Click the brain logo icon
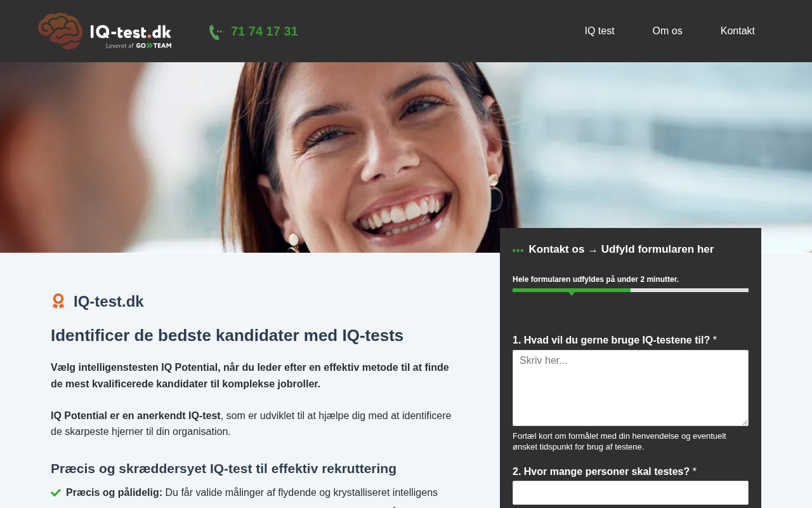Viewport: 812px width, 508px height. (60, 31)
